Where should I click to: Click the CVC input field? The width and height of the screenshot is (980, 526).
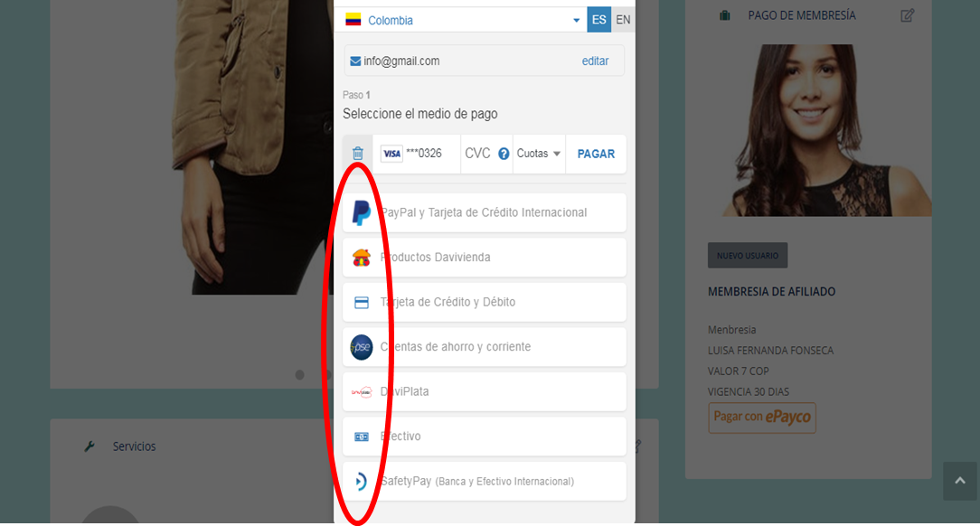[478, 154]
